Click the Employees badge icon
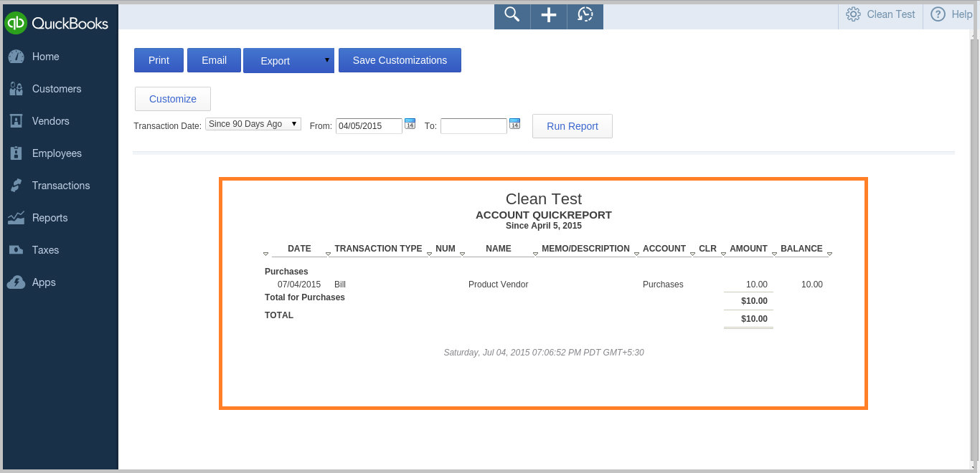The height and width of the screenshot is (473, 980). pos(17,153)
